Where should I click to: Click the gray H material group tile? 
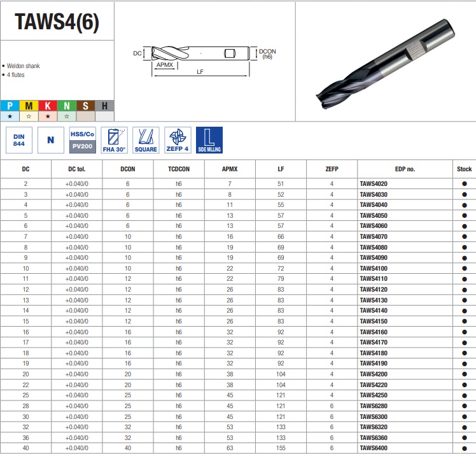pyautogui.click(x=104, y=106)
